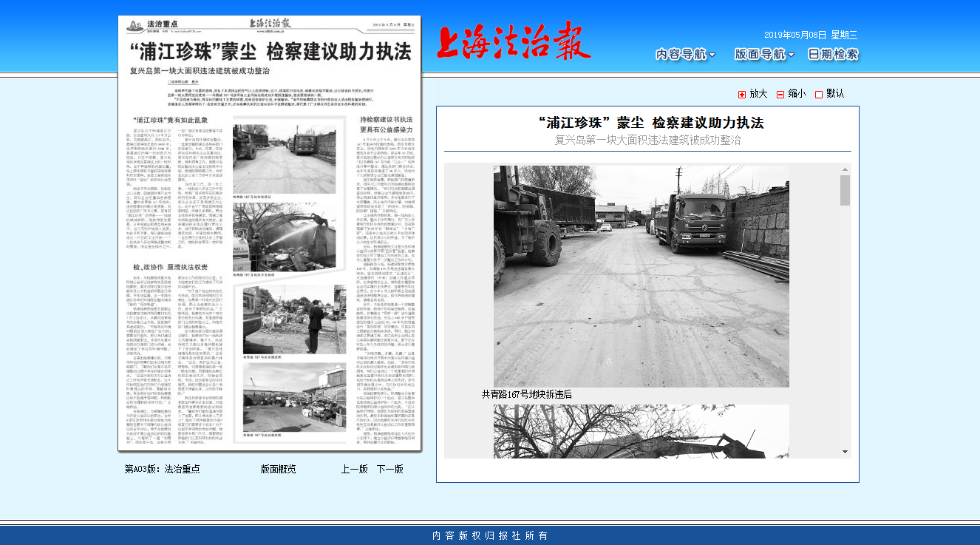Viewport: 980px width, 545px height.
Task: Click the article panel scrollbar track
Action: tap(845, 311)
